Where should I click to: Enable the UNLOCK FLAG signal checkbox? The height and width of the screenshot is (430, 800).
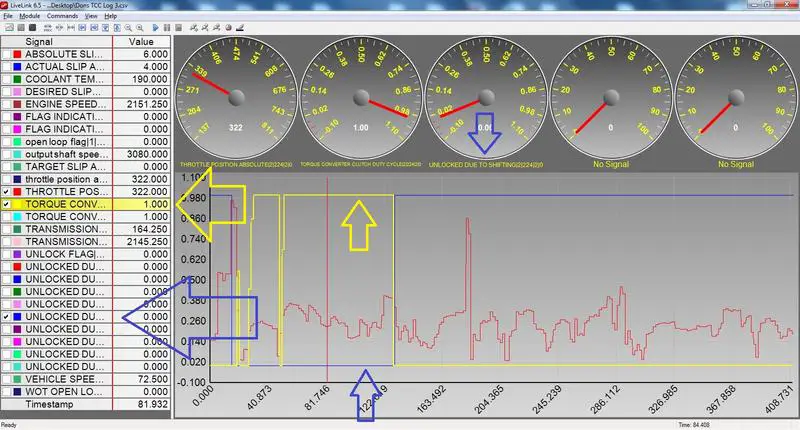click(6, 254)
